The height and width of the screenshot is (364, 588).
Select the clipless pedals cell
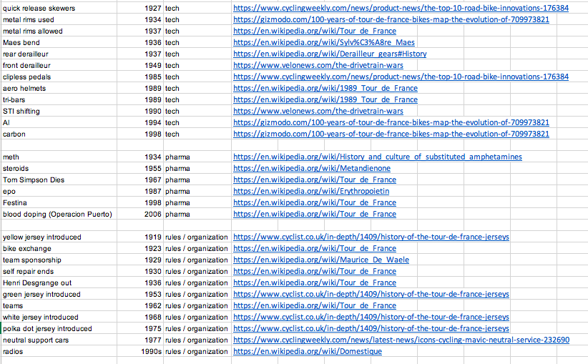point(59,77)
